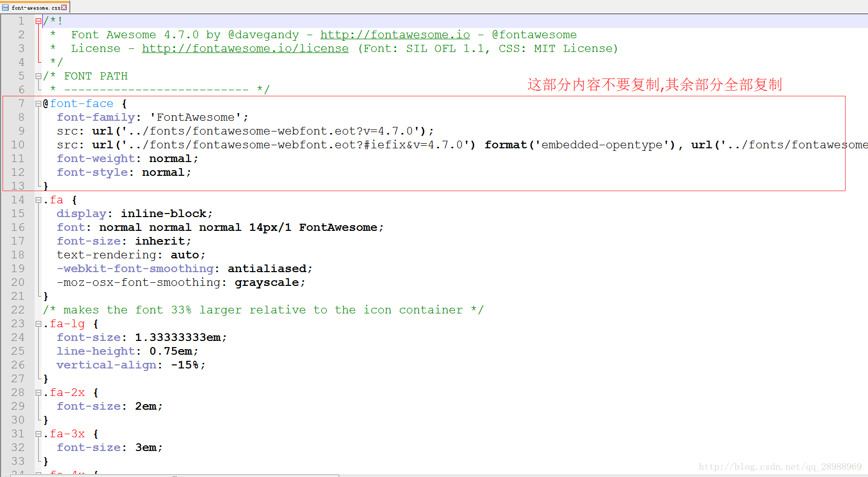Image resolution: width=868 pixels, height=477 pixels.
Task: Collapse the .fa-3x rule fold at line 31
Action: click(x=38, y=434)
